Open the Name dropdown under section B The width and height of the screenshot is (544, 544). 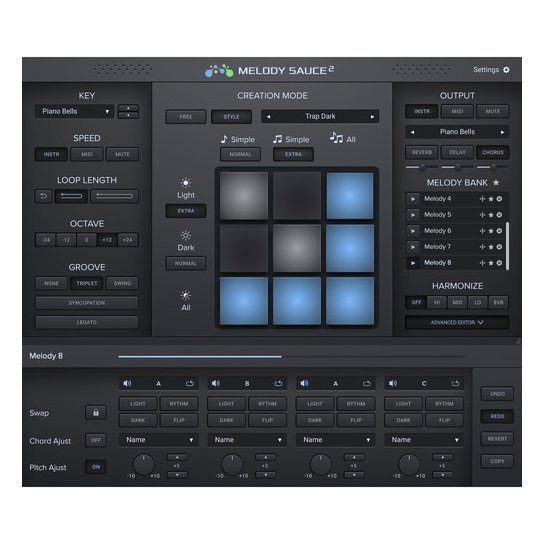point(247,440)
